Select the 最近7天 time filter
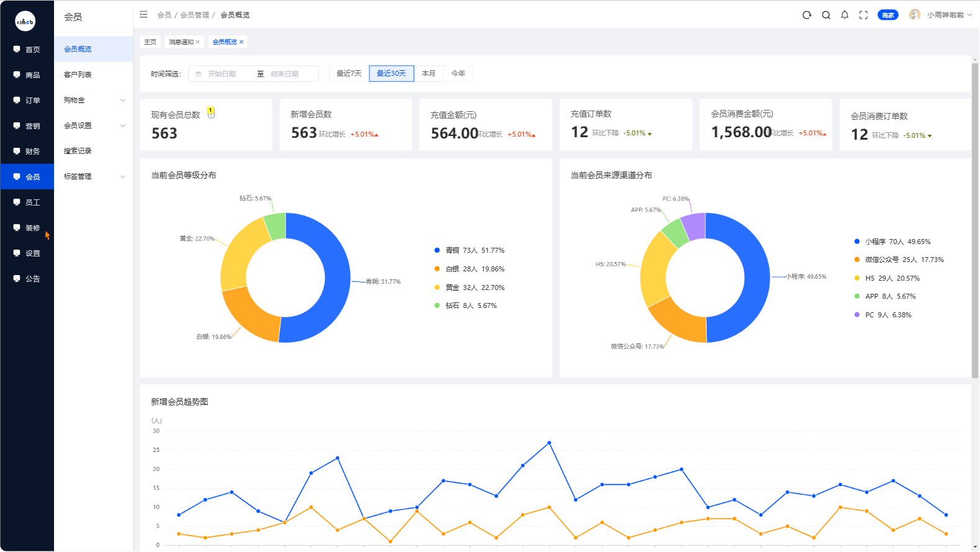The image size is (980, 552). tap(349, 73)
